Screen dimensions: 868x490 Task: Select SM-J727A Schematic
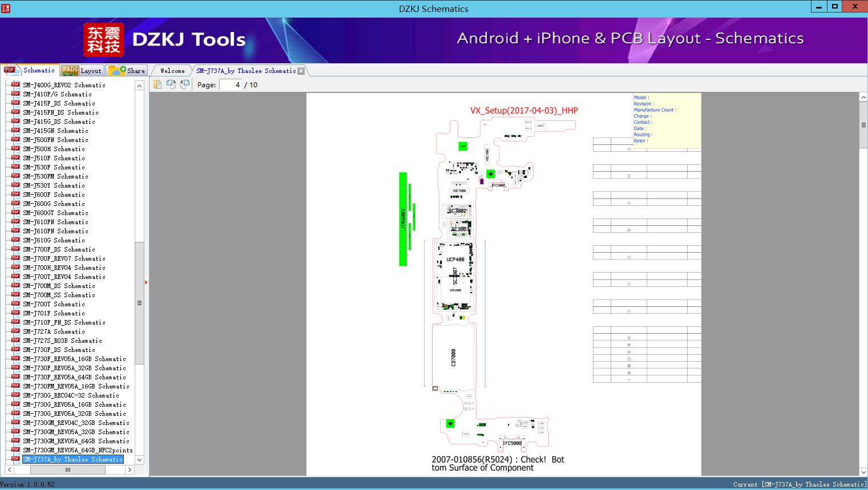(54, 331)
